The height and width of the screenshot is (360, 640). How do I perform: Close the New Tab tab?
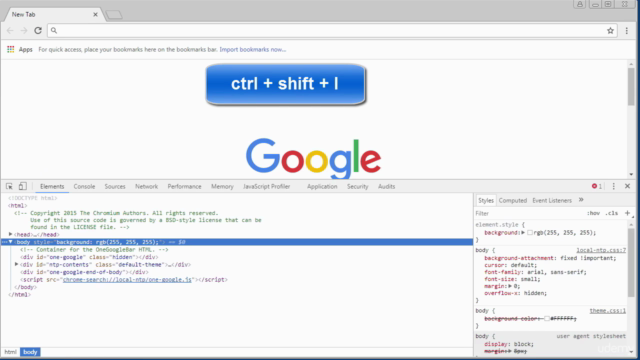(x=95, y=14)
